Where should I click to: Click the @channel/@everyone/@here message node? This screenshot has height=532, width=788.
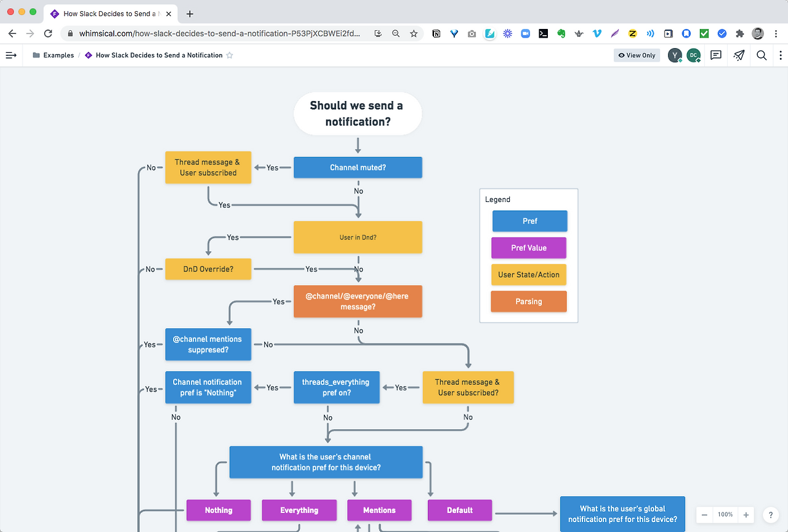pyautogui.click(x=358, y=301)
